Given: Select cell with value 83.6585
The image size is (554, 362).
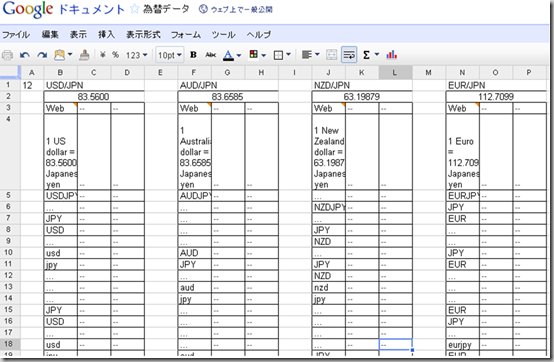Looking at the screenshot, I should [x=228, y=97].
